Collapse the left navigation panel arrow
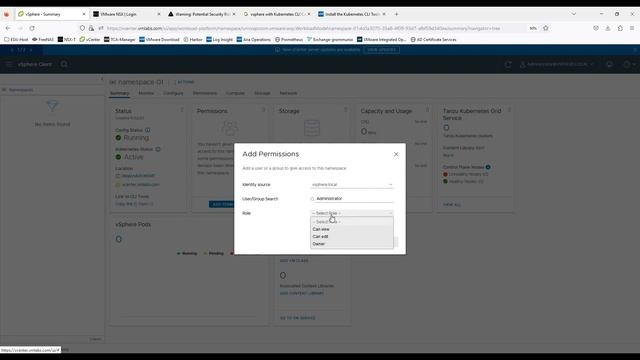 click(102, 79)
